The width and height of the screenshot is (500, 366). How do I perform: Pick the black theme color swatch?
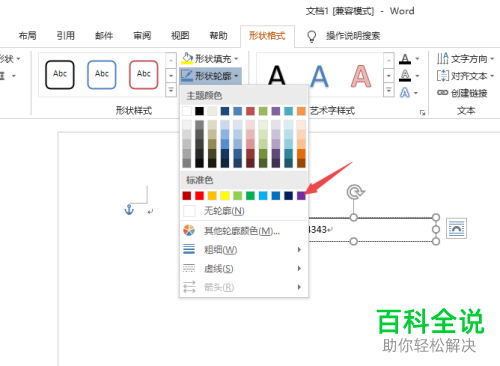point(199,111)
